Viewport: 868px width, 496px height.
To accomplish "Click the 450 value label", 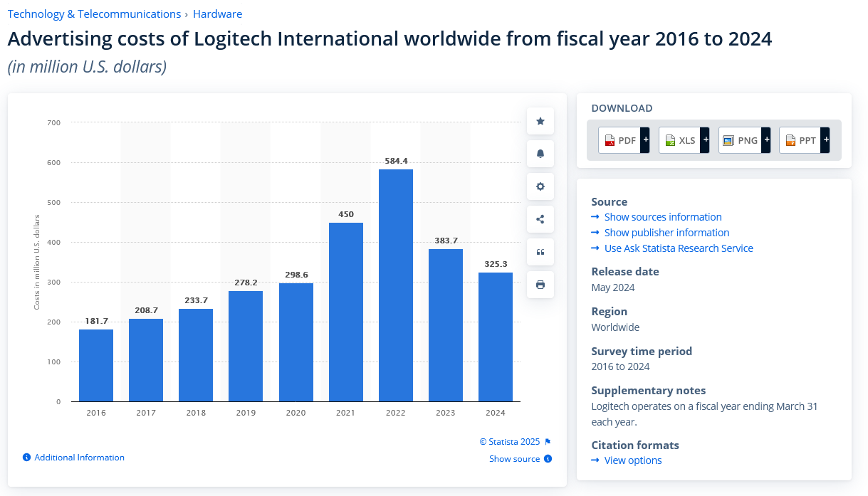I will coord(346,214).
